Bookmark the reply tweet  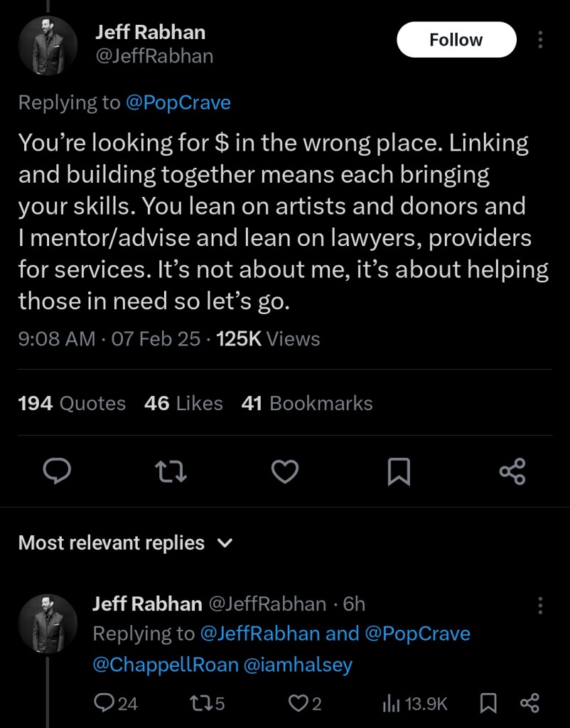489,703
